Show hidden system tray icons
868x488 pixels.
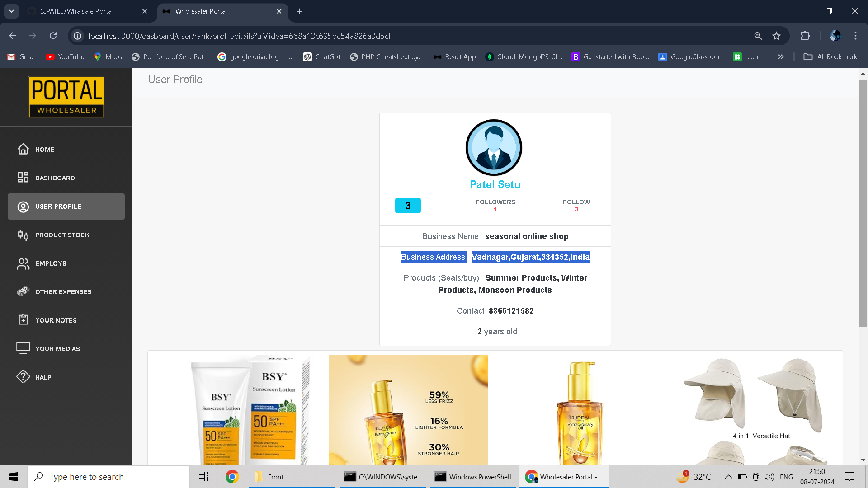click(728, 477)
